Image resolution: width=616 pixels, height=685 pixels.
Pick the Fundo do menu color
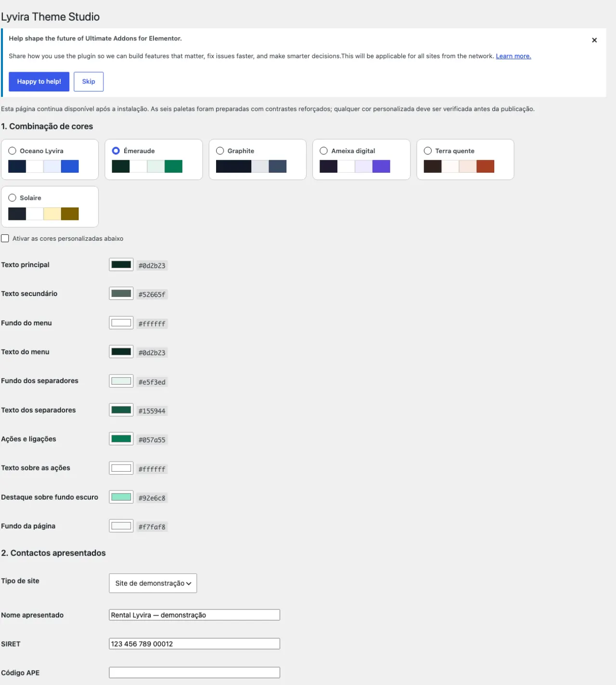(x=121, y=323)
